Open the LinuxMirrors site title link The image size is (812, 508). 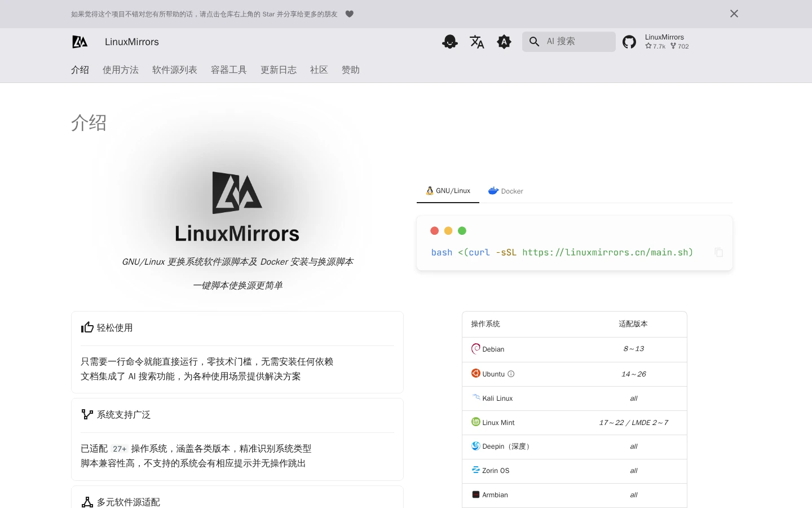coord(132,42)
